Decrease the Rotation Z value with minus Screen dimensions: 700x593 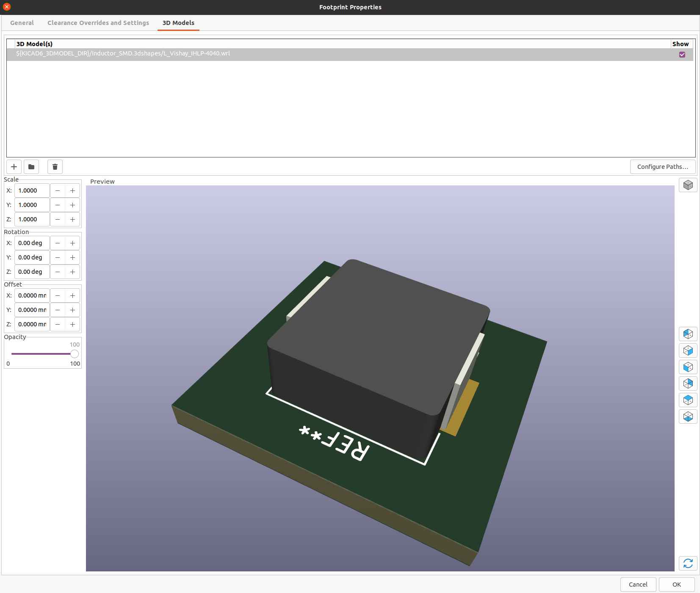(x=58, y=272)
